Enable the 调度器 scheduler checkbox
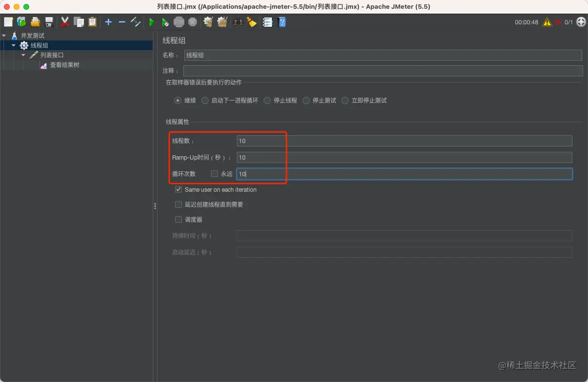Image resolution: width=588 pixels, height=382 pixels. click(178, 219)
